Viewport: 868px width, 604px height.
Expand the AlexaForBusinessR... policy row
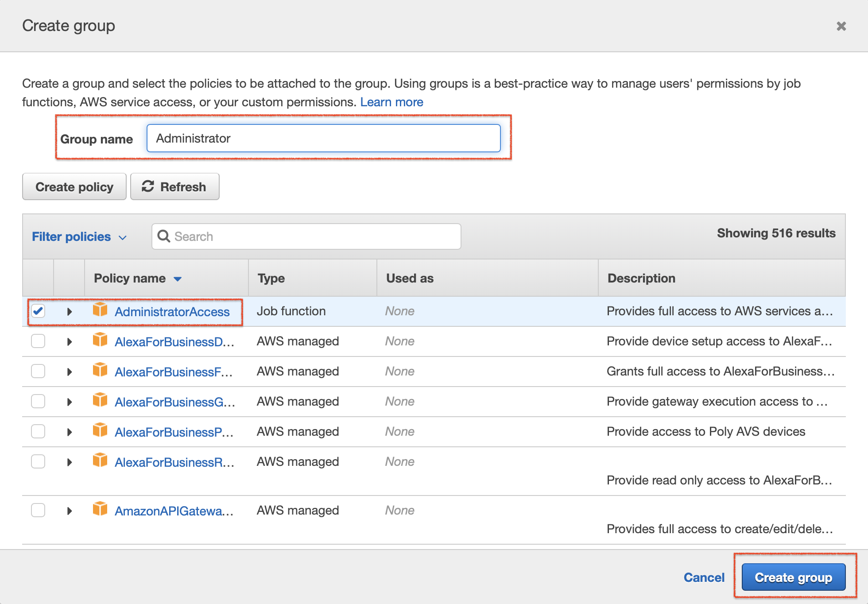(x=70, y=462)
